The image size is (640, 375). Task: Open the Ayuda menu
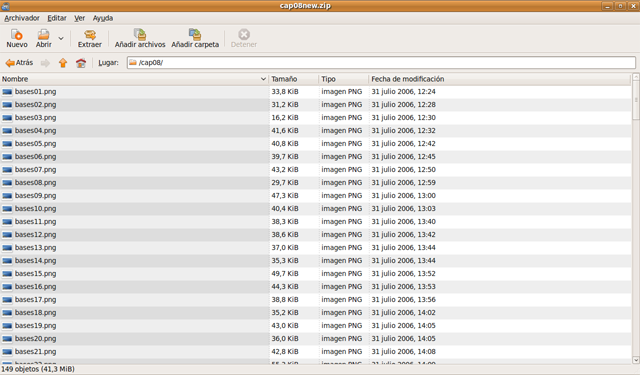coord(103,18)
